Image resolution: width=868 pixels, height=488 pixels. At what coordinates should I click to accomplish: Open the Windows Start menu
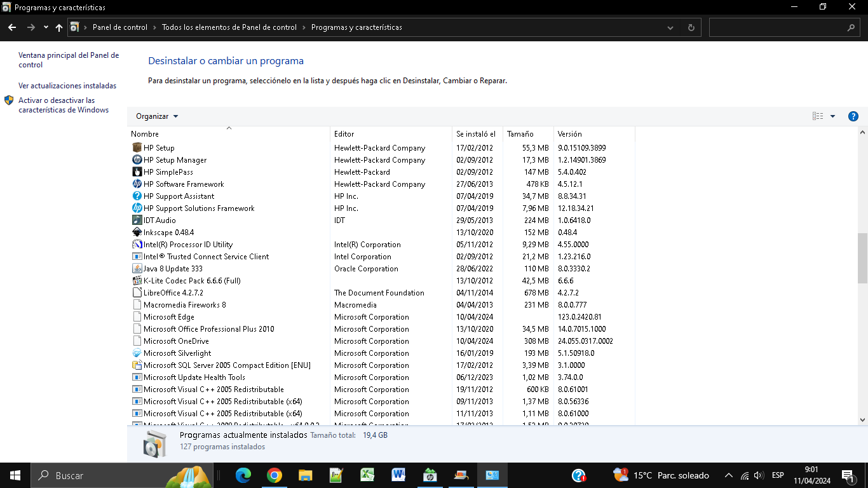point(15,475)
